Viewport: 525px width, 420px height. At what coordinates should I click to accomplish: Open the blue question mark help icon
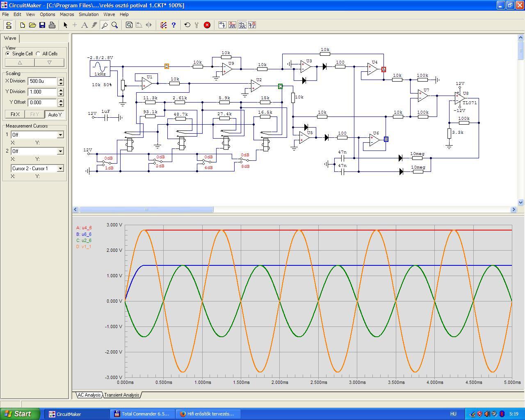(x=173, y=25)
